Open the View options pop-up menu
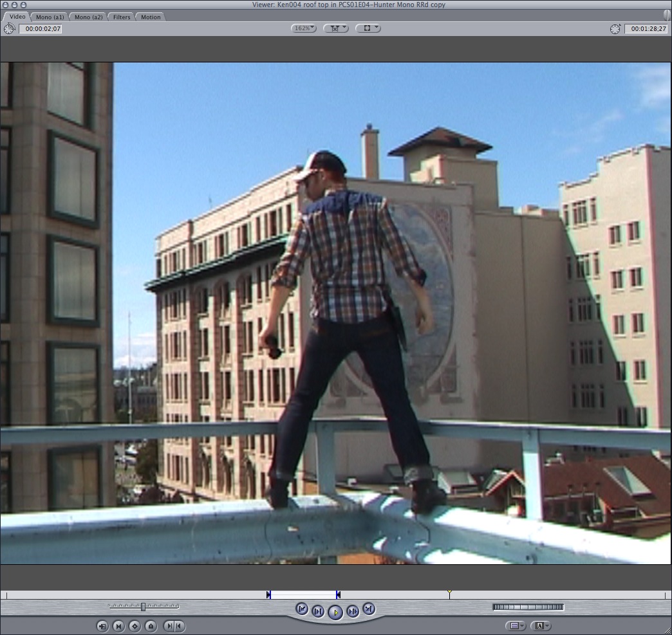This screenshot has height=635, width=672. point(335,28)
